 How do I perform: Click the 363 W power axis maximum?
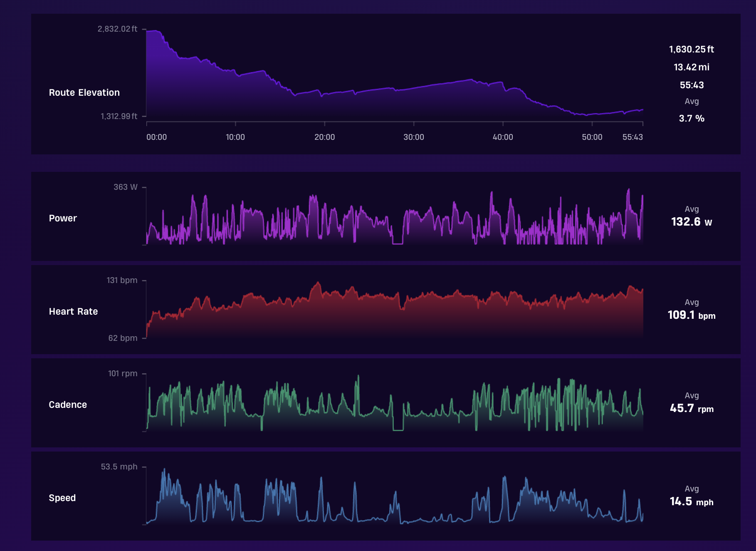click(x=125, y=187)
